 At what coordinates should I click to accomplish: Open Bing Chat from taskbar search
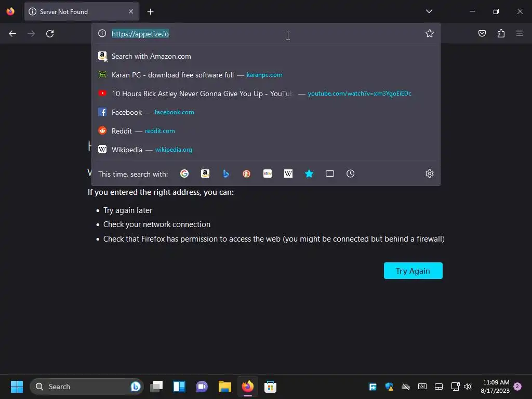click(136, 387)
